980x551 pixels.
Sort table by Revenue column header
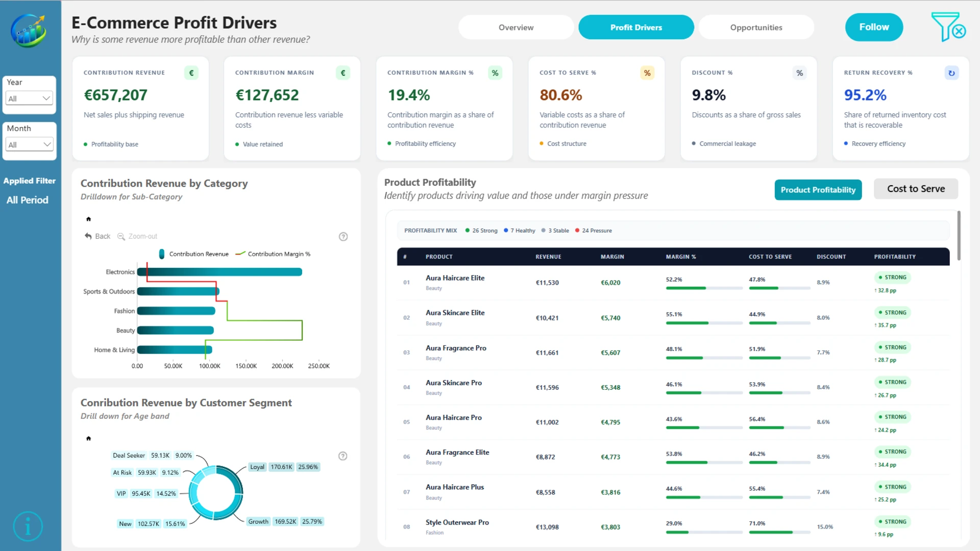click(548, 257)
